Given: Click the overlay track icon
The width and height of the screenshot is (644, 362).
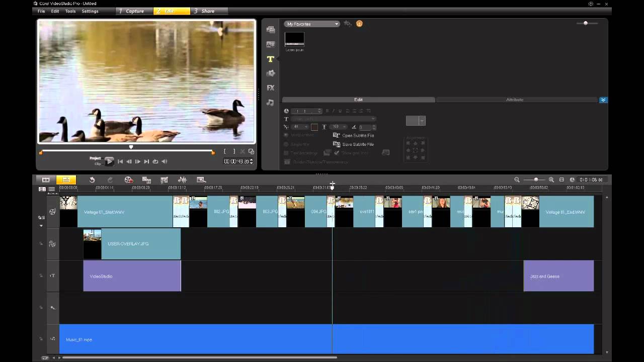Looking at the screenshot, I should (52, 244).
